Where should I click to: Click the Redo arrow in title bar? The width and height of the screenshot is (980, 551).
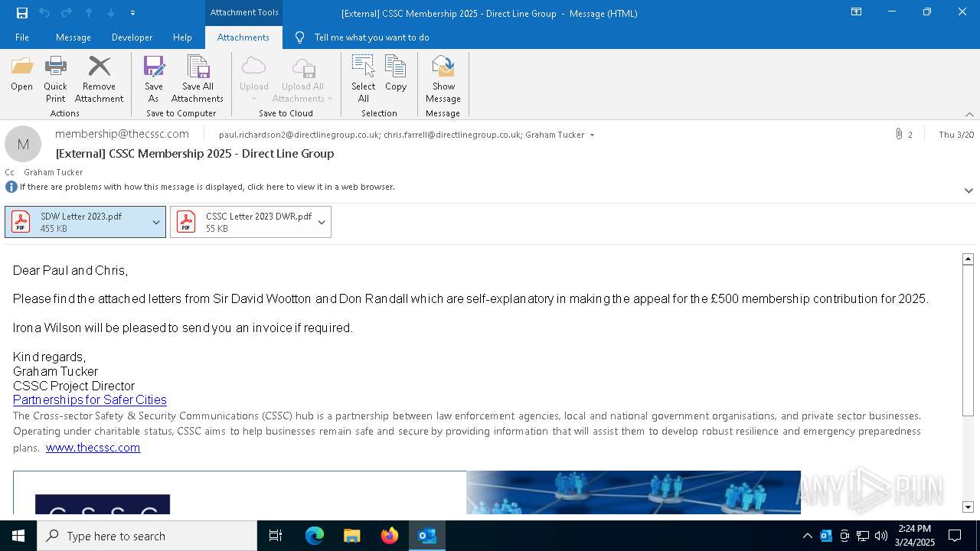67,13
